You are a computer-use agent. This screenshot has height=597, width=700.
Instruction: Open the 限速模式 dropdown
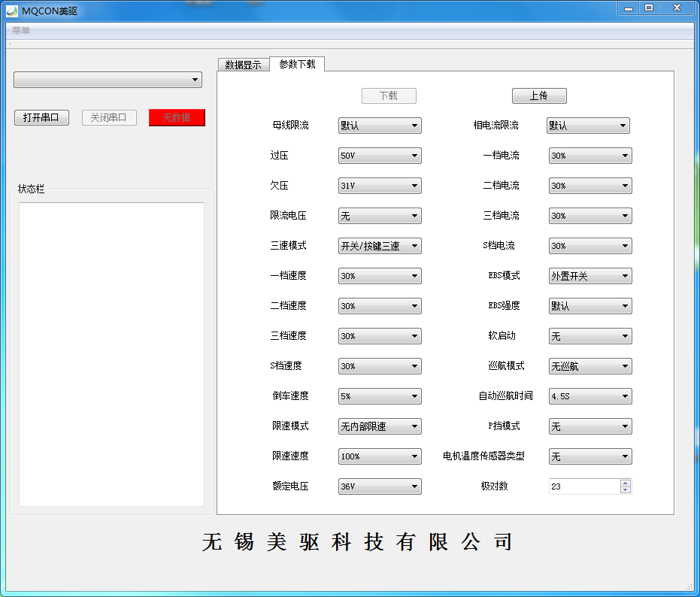pyautogui.click(x=380, y=426)
